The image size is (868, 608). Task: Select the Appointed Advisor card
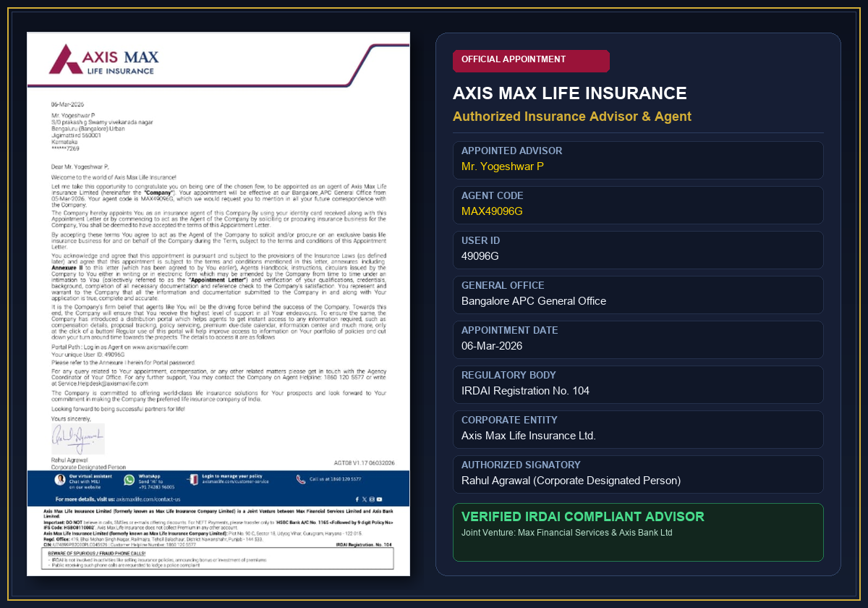pyautogui.click(x=638, y=160)
